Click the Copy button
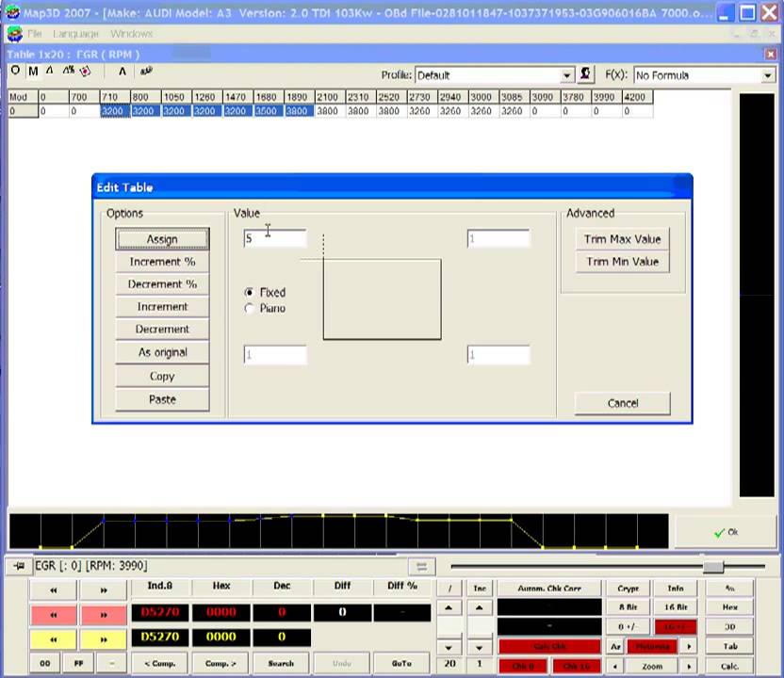Screen dimensions: 784x678 (162, 377)
